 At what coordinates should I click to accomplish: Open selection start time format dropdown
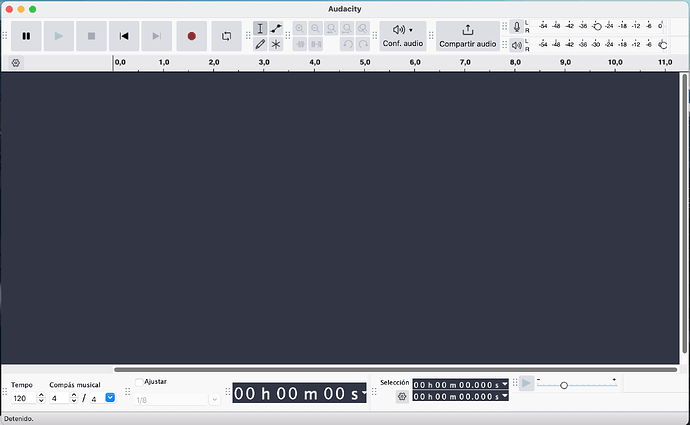tap(505, 385)
